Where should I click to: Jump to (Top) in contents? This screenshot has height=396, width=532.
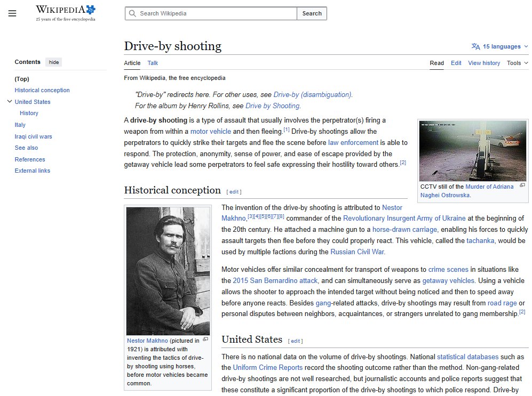click(x=22, y=79)
